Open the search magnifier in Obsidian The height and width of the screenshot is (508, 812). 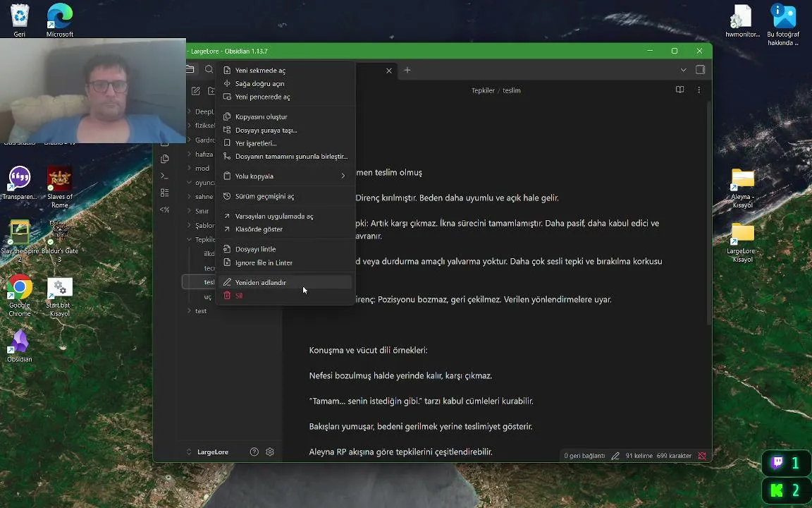click(x=209, y=69)
